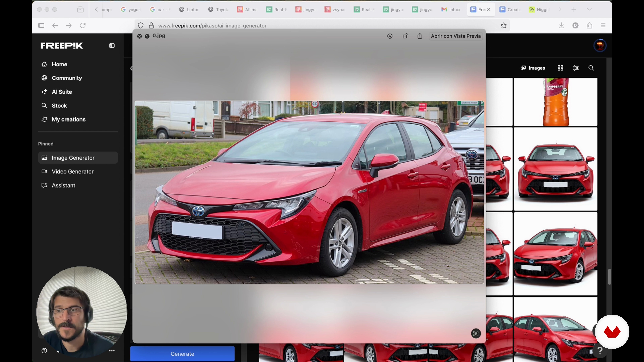Click the Quick Look full-screen toggle icon
The width and height of the screenshot is (644, 362).
147,36
